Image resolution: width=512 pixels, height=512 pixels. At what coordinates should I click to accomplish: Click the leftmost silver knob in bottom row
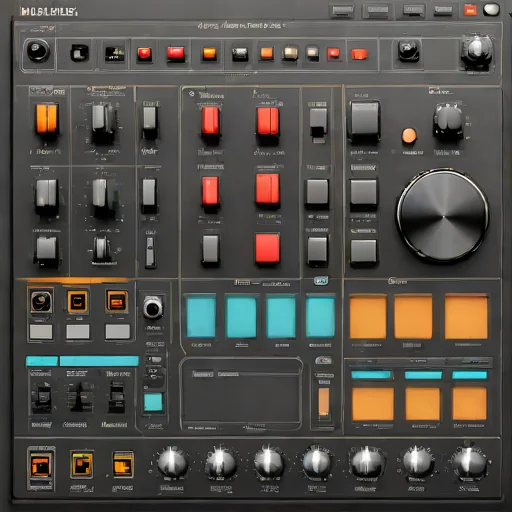(172, 463)
